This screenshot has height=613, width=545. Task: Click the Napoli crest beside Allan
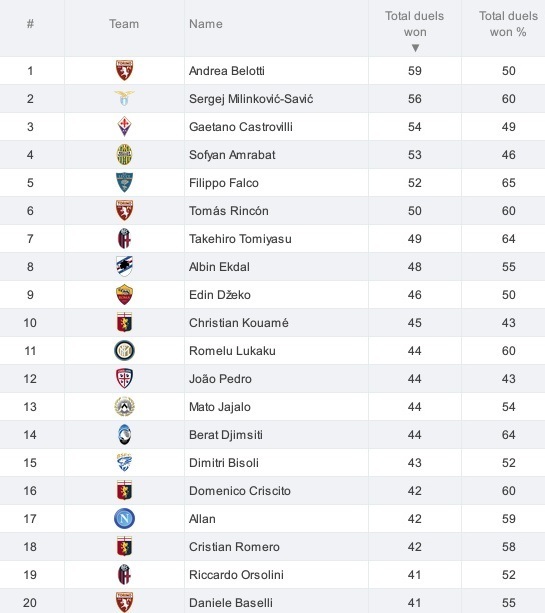124,519
